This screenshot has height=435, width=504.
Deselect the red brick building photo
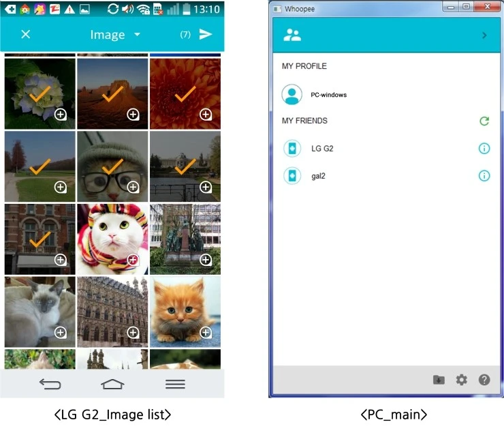click(x=40, y=239)
